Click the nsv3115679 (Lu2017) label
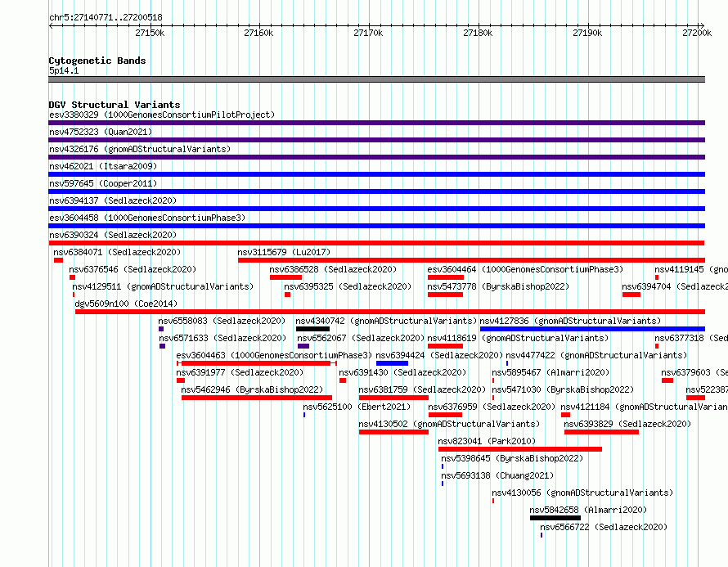728x567 pixels. (284, 252)
